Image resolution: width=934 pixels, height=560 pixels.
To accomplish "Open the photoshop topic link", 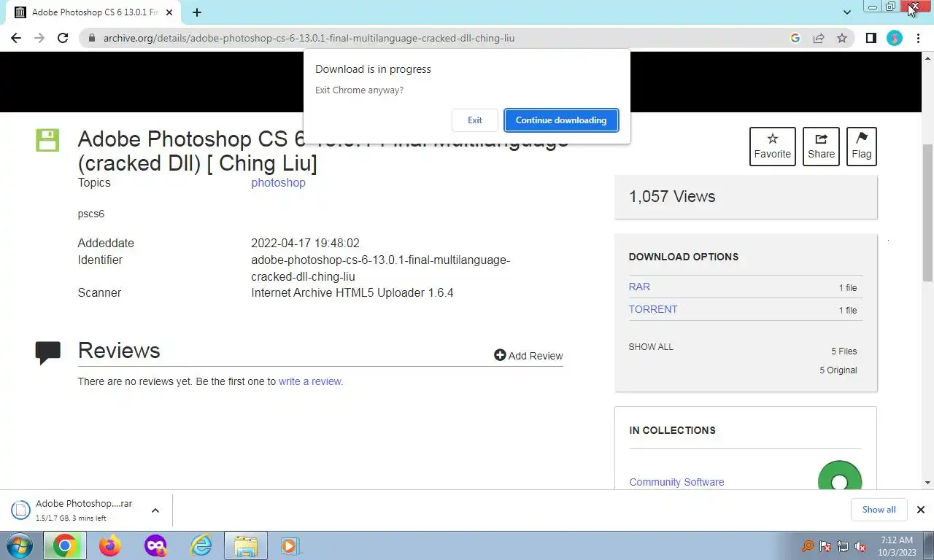I will coord(278,182).
